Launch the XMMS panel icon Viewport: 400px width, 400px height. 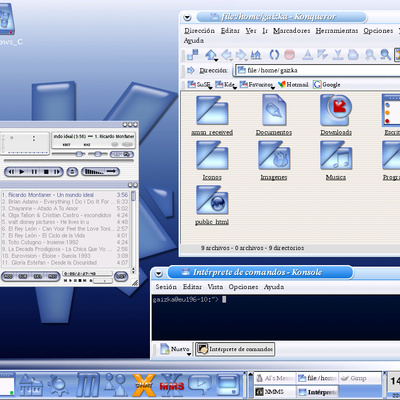coord(172,385)
